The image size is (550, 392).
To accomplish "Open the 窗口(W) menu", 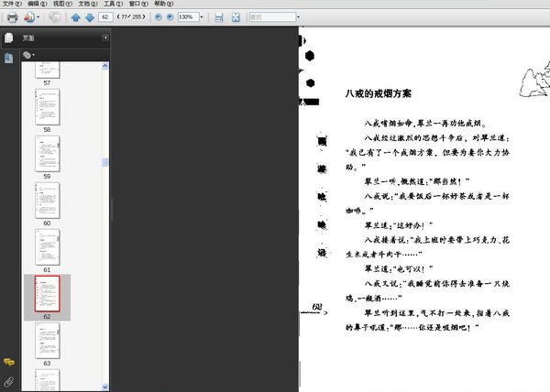I will click(138, 4).
